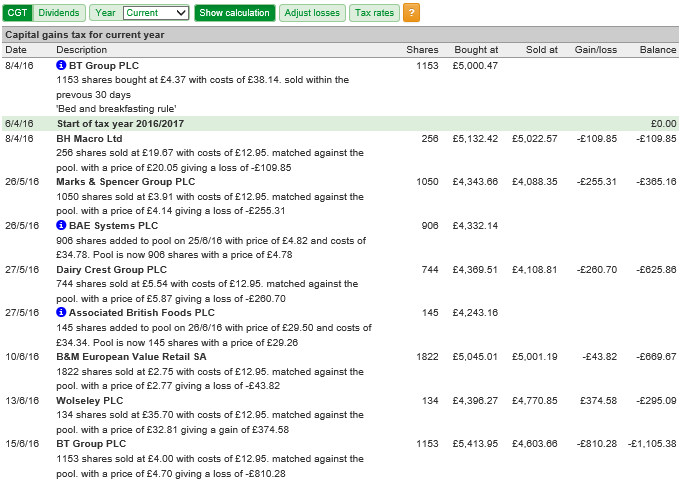This screenshot has height=480, width=679.
Task: Click Wolseley gain value £374.58
Action: [598, 400]
